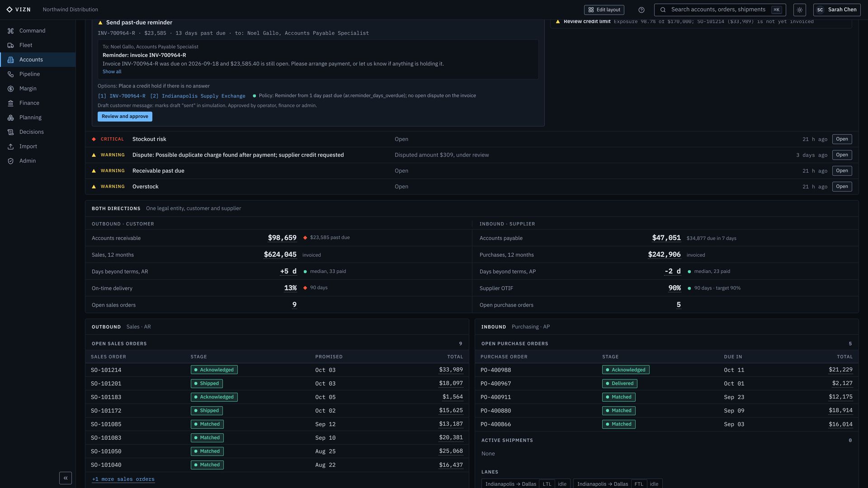Open Indianapolis Supply Exchange citation link

point(198,96)
